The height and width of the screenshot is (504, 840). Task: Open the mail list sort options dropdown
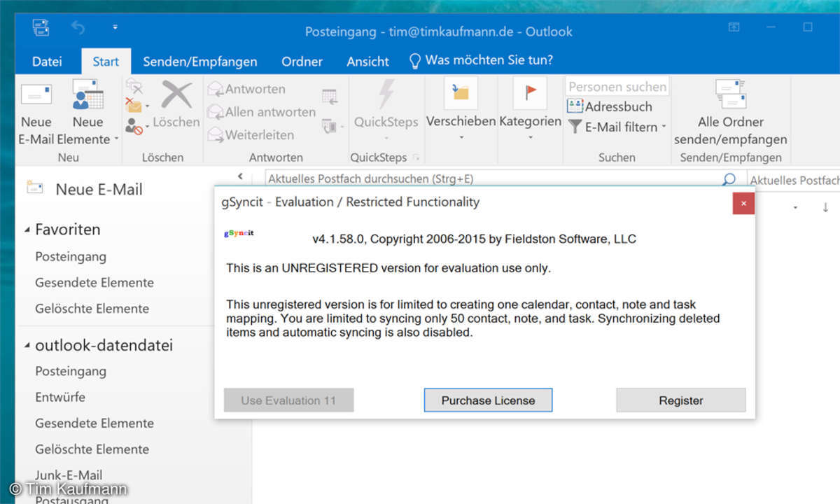pyautogui.click(x=795, y=208)
